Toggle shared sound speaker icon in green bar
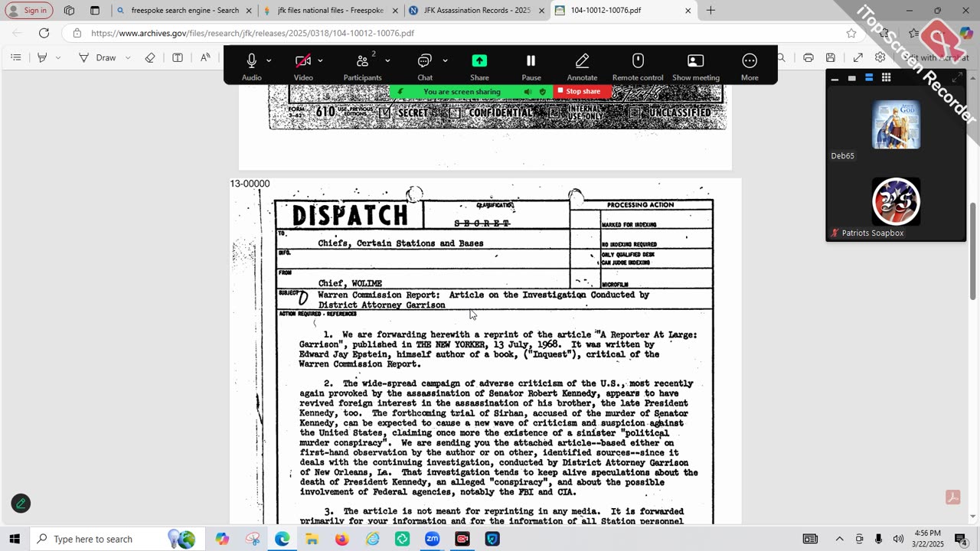 (x=528, y=92)
